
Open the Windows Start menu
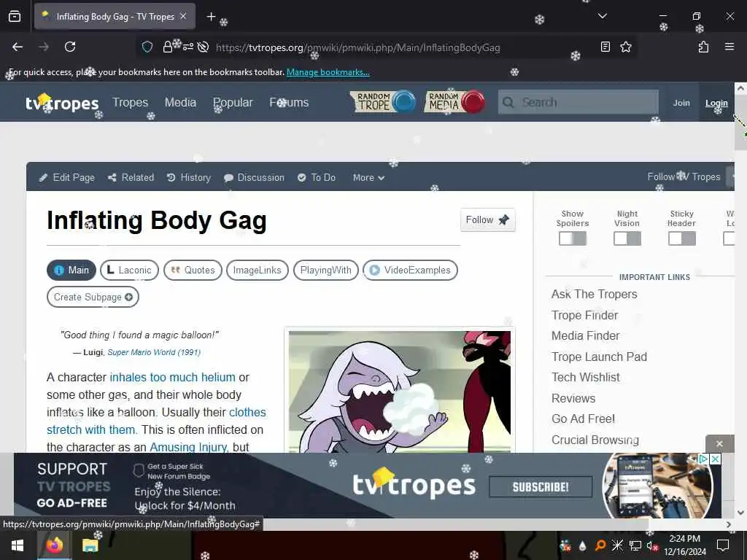point(18,545)
